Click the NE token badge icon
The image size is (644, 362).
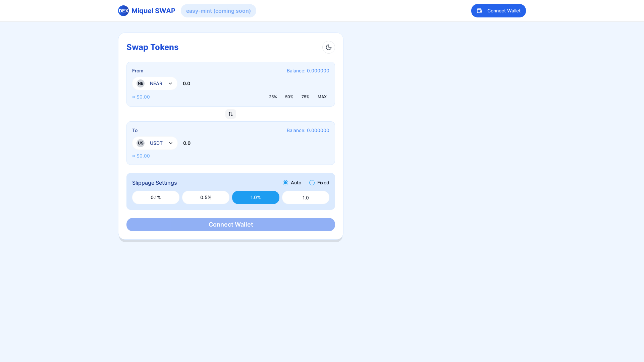click(x=141, y=83)
